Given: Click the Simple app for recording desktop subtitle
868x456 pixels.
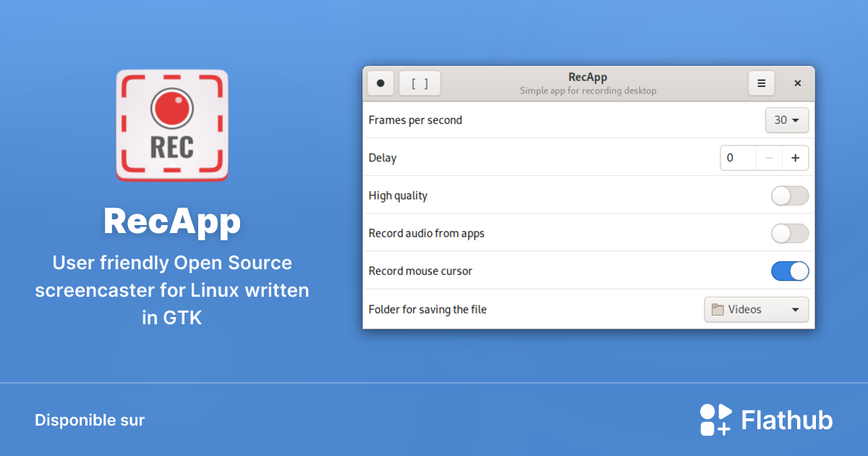Looking at the screenshot, I should click(588, 90).
